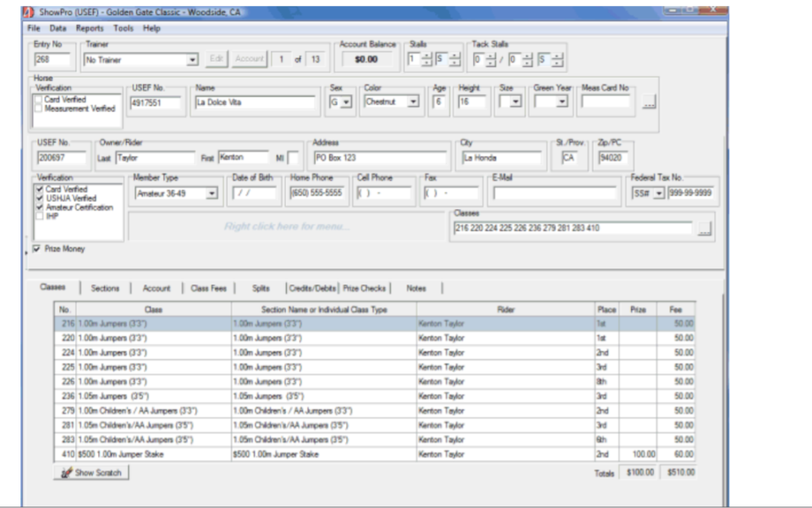Increment the Tack Stalls spinner
The image size is (812, 508).
tap(491, 54)
